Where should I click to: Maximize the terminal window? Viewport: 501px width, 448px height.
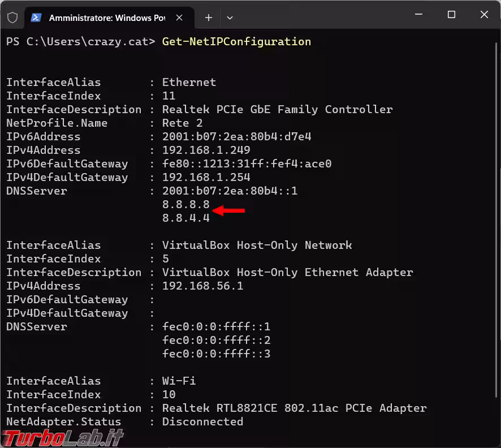pyautogui.click(x=451, y=15)
